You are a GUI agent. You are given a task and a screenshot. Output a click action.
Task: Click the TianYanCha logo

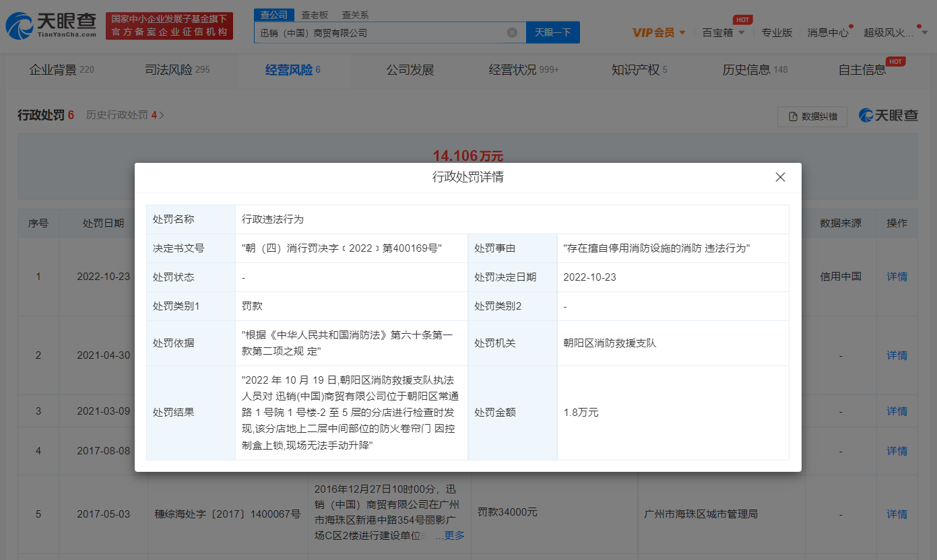(52, 26)
